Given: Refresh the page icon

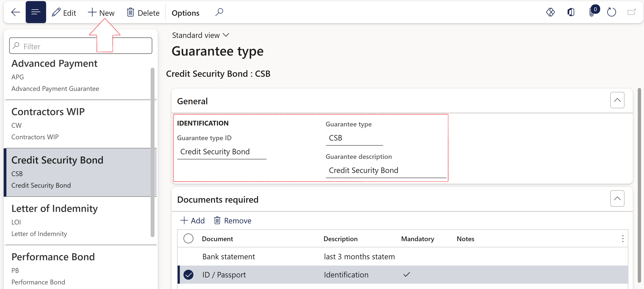Looking at the screenshot, I should coord(611,12).
